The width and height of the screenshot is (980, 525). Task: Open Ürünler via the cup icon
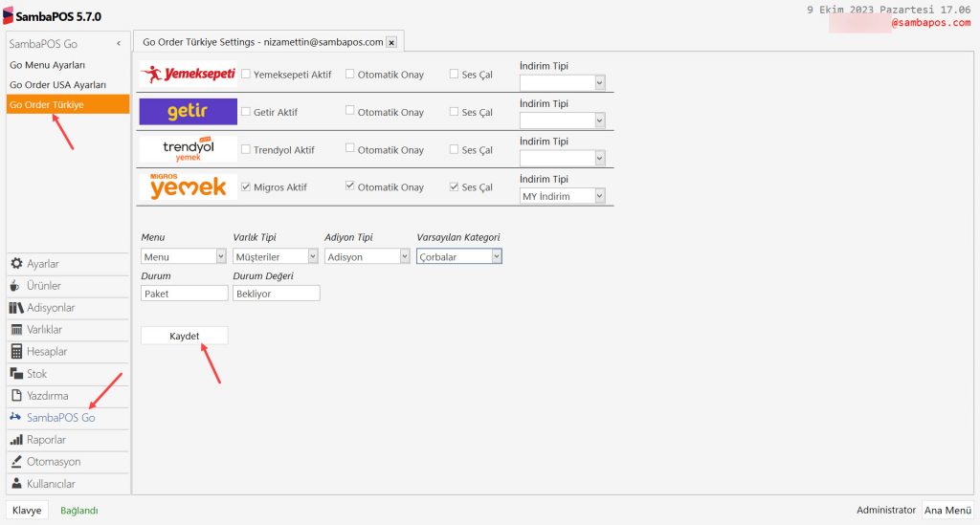point(16,286)
